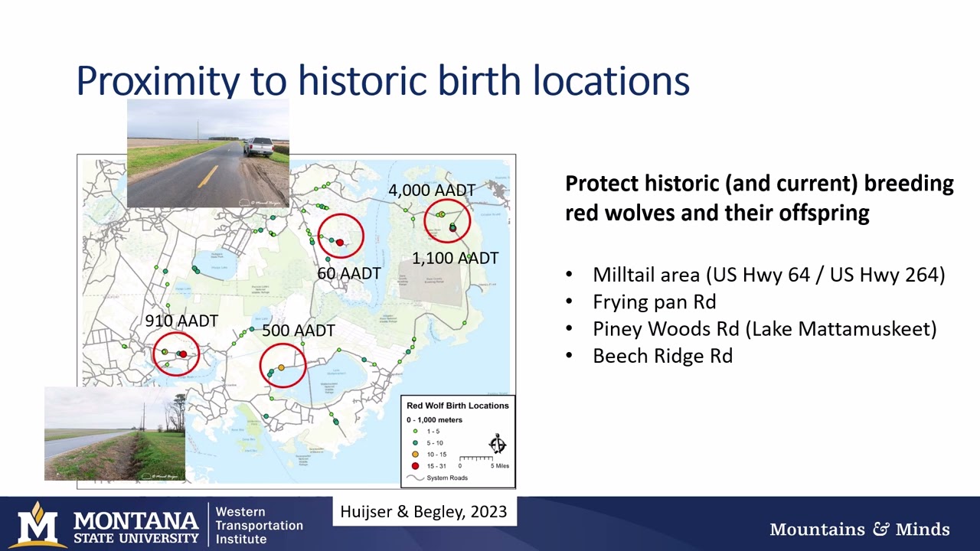The height and width of the screenshot is (551, 980).
Task: Click the north arrow compass on the map
Action: [x=498, y=443]
